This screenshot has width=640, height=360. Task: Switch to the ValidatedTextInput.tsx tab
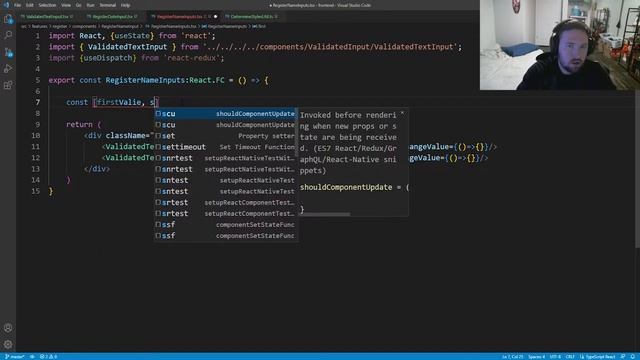(x=47, y=17)
